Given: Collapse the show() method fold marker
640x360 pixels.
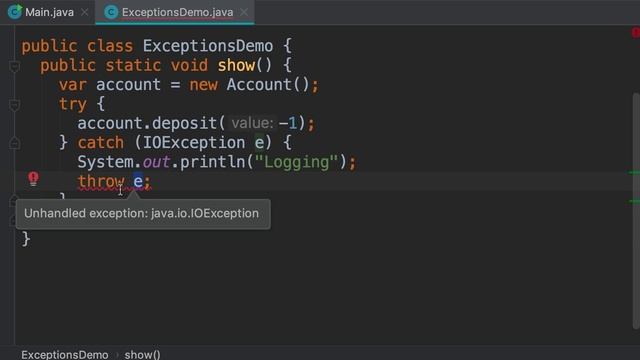Looking at the screenshot, I should 14,66.
